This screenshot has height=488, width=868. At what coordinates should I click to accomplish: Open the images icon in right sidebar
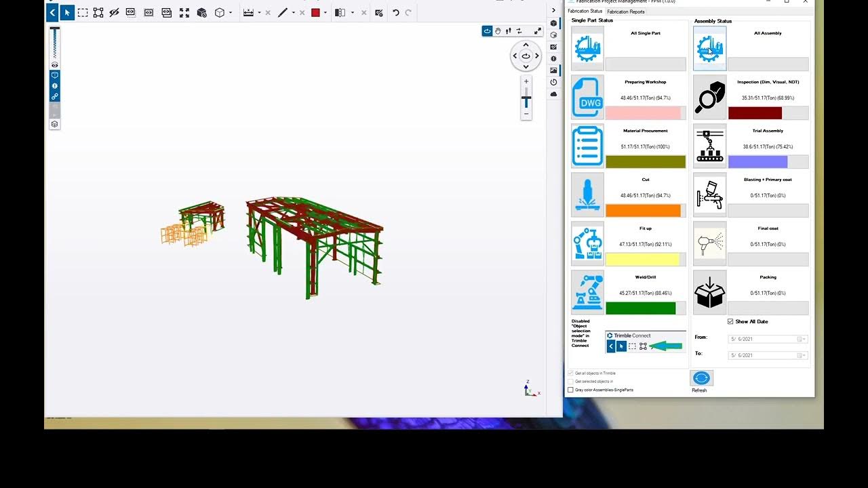pyautogui.click(x=553, y=70)
